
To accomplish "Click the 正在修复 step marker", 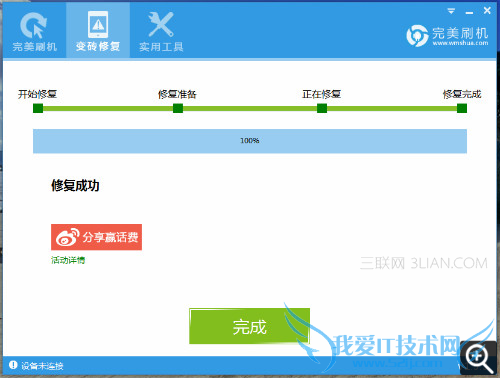I will tap(322, 108).
